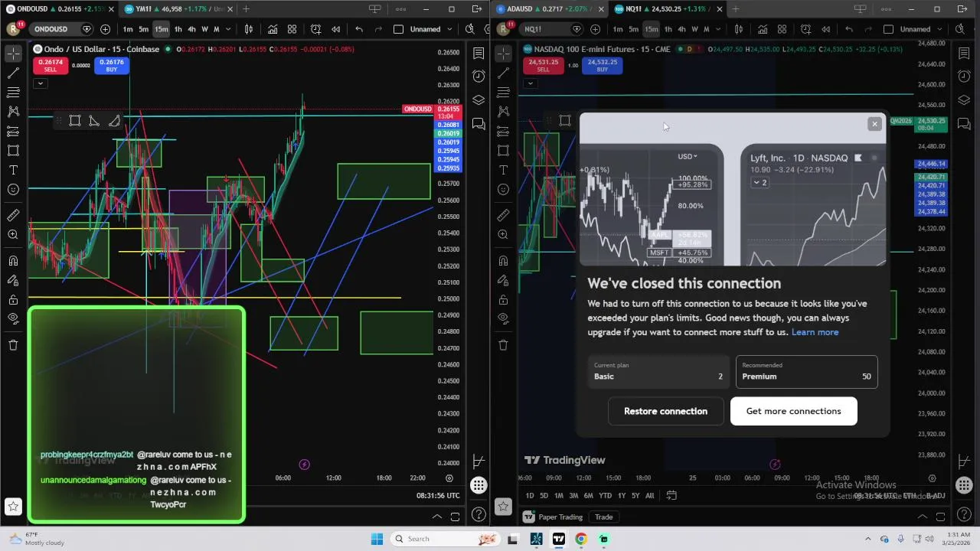Select the Basic current plan card

tap(658, 371)
